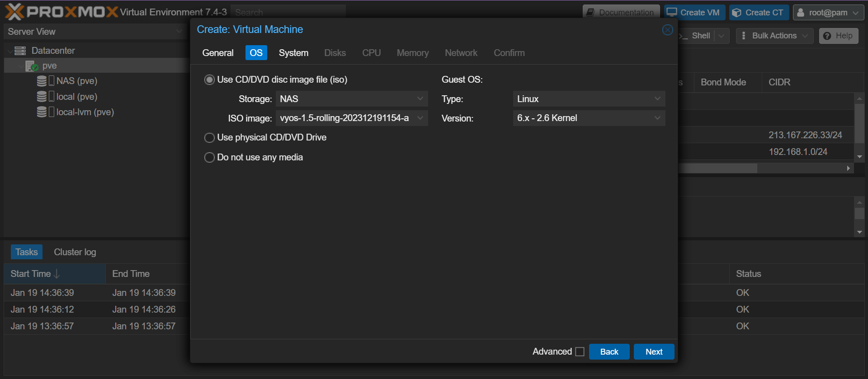Viewport: 868px width, 379px height.
Task: Click the root@pam user icon
Action: [801, 13]
